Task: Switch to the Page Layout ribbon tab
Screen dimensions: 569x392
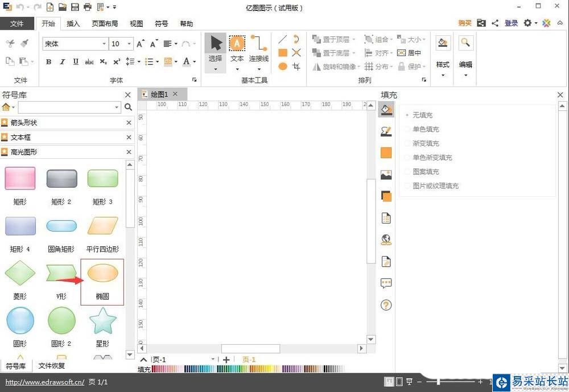Action: coord(105,23)
